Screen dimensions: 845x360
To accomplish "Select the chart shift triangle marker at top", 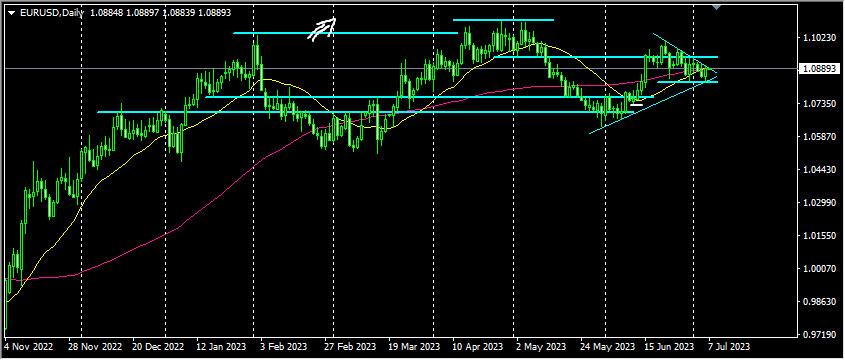I will point(716,6).
